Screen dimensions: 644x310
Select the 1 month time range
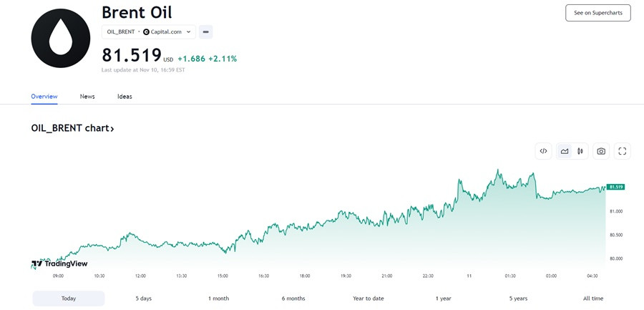coord(218,299)
